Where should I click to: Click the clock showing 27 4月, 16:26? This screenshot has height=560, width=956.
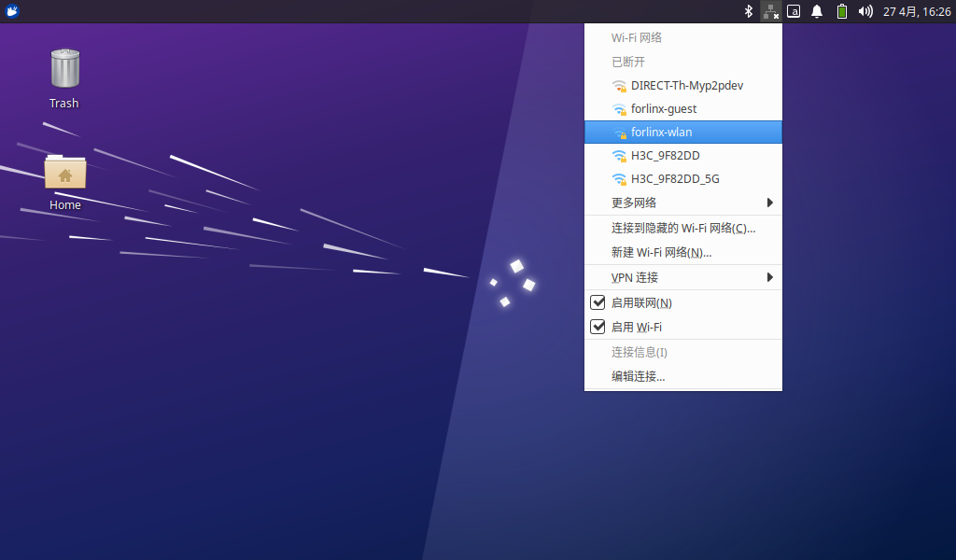pyautogui.click(x=917, y=11)
